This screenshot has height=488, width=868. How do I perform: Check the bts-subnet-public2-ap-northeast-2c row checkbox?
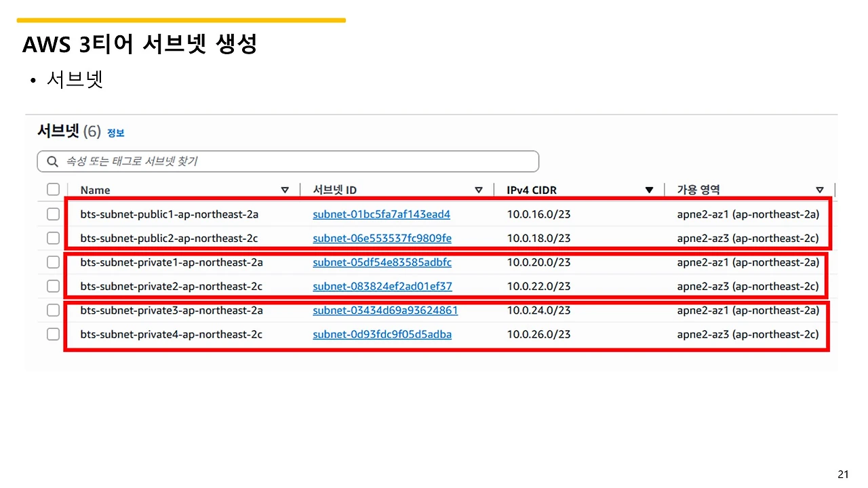(x=53, y=238)
